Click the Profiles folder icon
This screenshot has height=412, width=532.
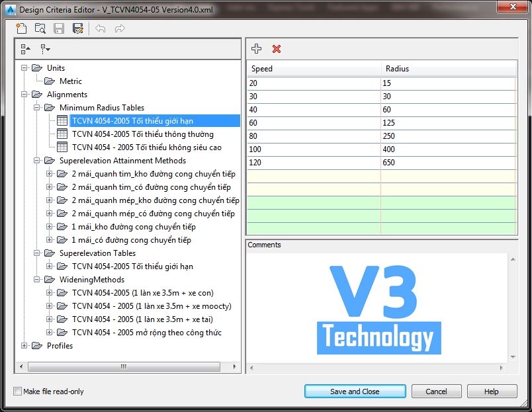click(x=37, y=345)
